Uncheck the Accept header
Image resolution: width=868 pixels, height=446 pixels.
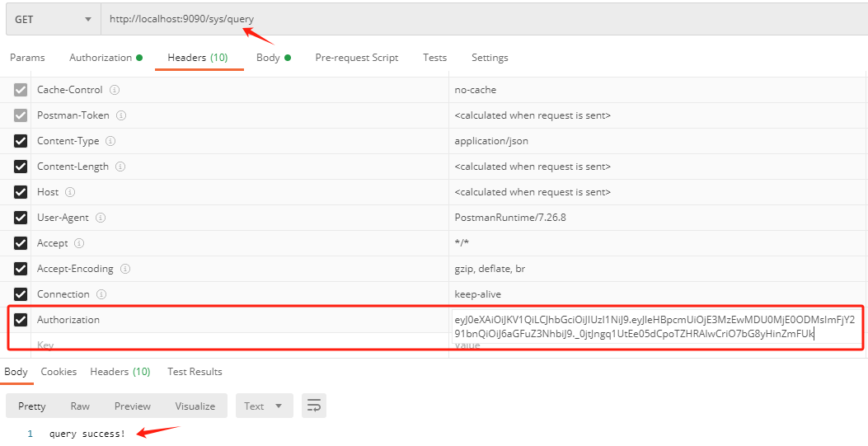point(21,243)
